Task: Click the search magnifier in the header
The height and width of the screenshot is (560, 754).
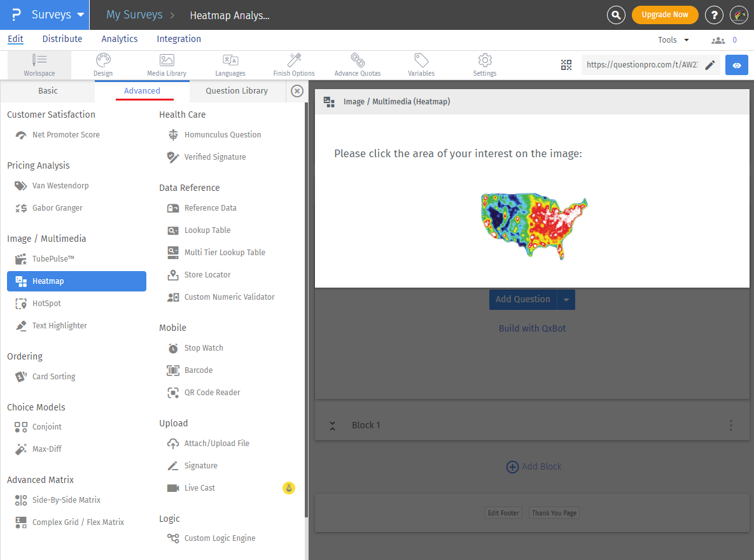Action: pyautogui.click(x=615, y=14)
